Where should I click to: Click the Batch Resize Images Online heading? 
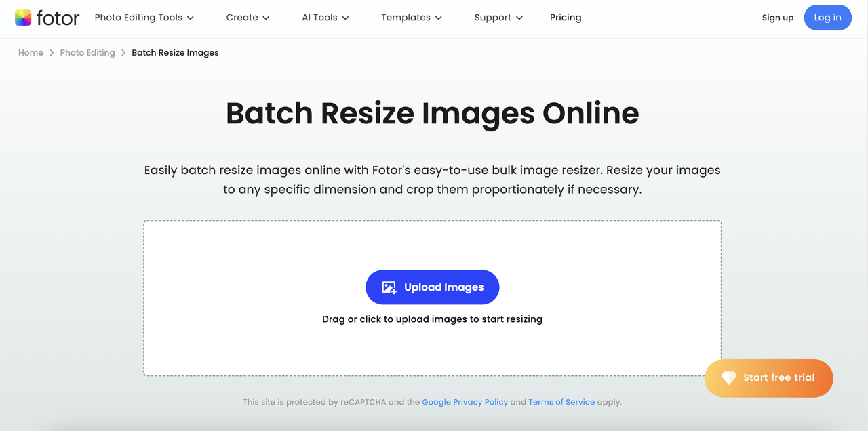click(432, 113)
